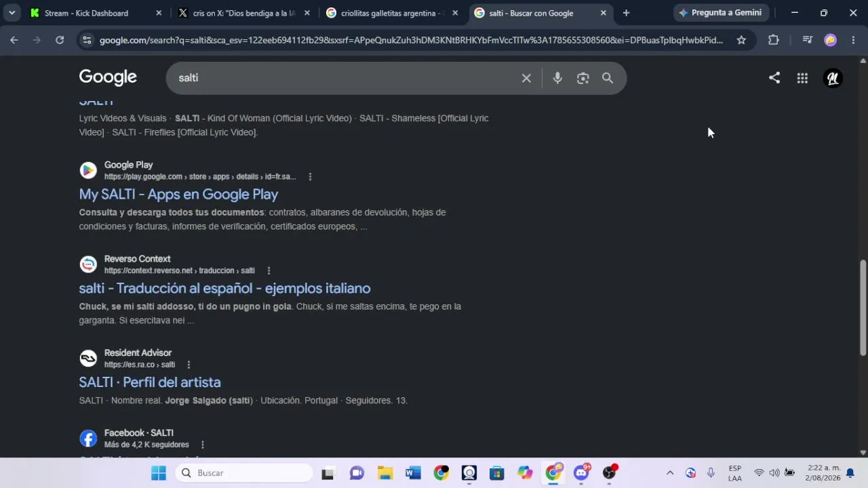Click the play.google.com result URL

tap(200, 177)
